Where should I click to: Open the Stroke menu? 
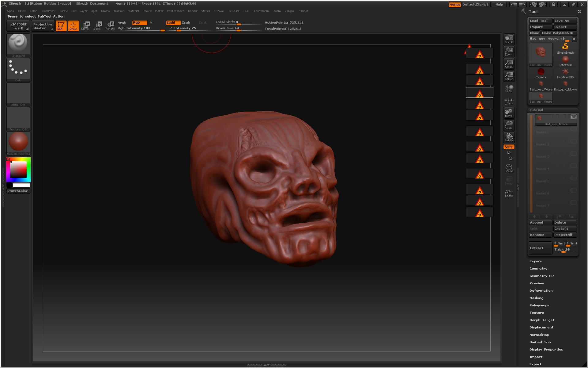[219, 11]
